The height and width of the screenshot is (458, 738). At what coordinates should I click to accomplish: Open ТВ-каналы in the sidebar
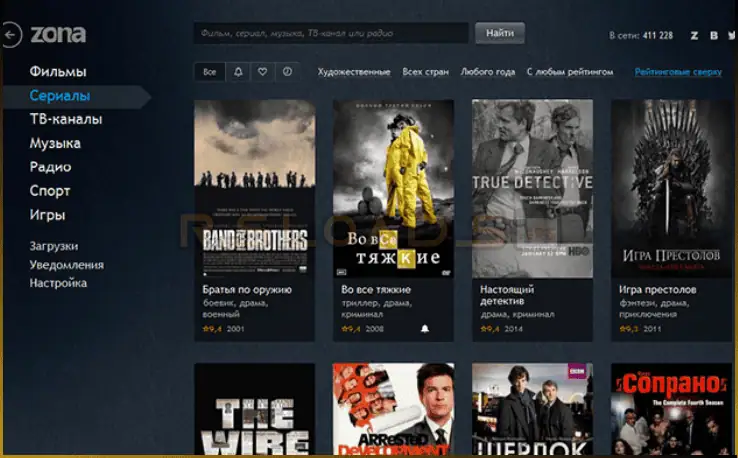(66, 120)
